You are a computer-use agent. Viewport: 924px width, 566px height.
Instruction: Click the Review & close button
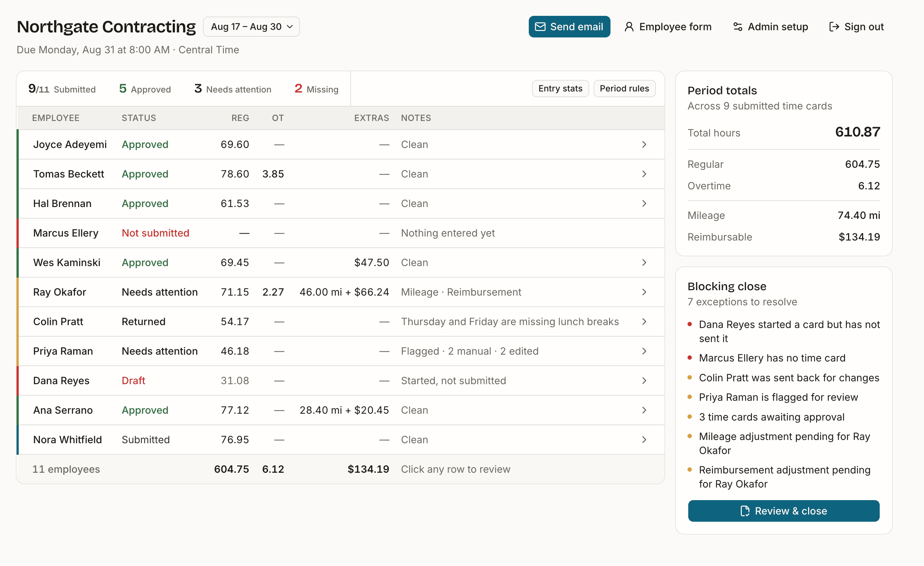[x=783, y=511]
